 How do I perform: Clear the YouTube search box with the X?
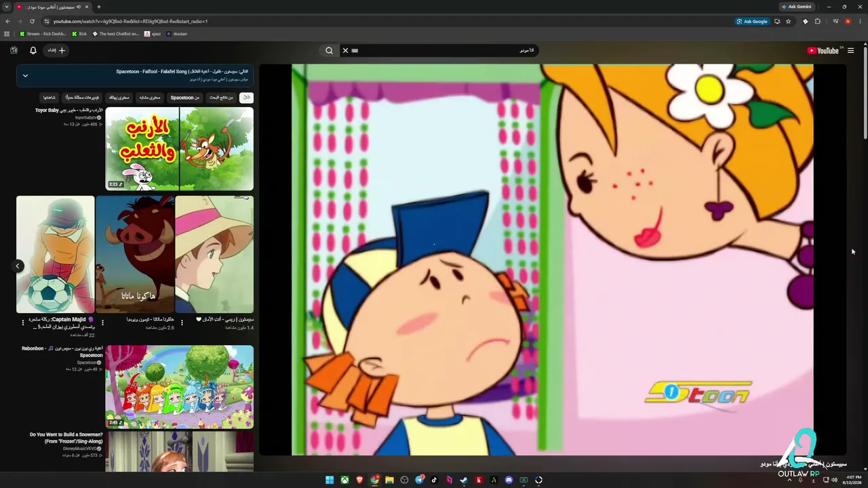pyautogui.click(x=345, y=50)
